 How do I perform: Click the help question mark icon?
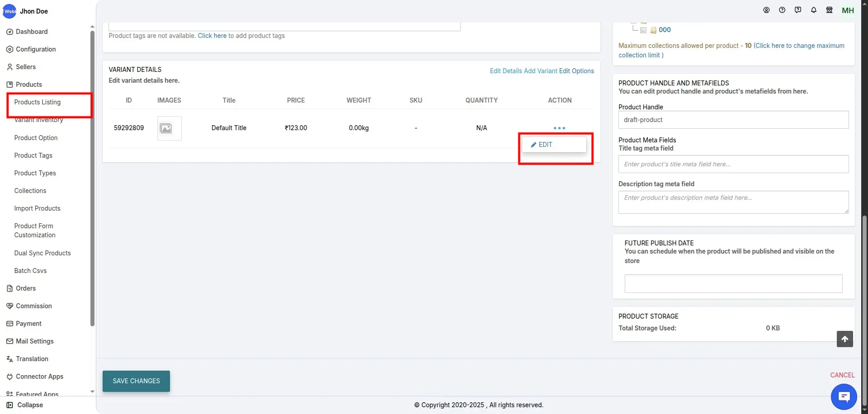point(782,10)
